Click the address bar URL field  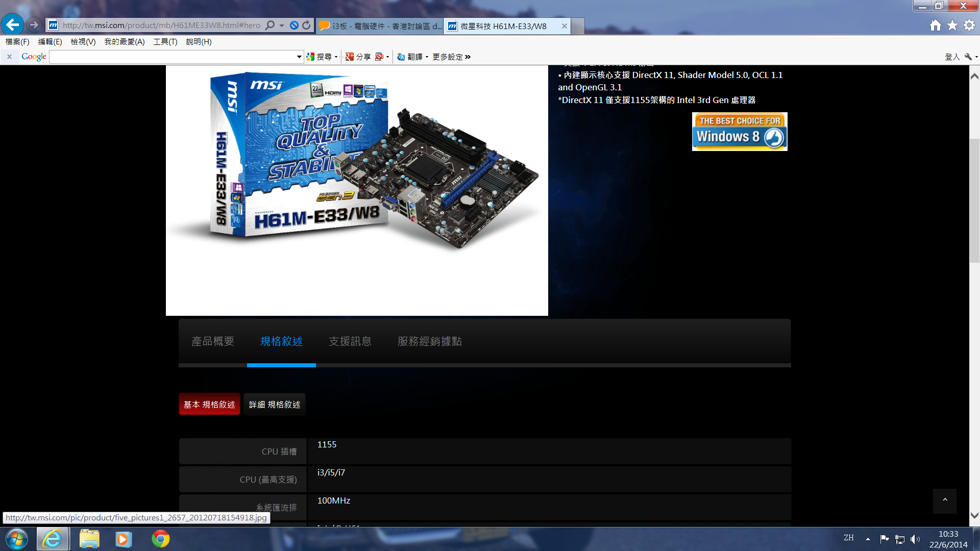click(x=161, y=25)
